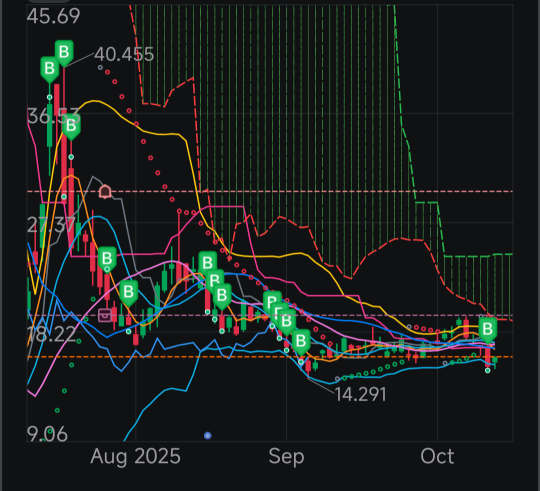Click the 40.455 high price label
This screenshot has height=491, width=540.
pos(124,54)
